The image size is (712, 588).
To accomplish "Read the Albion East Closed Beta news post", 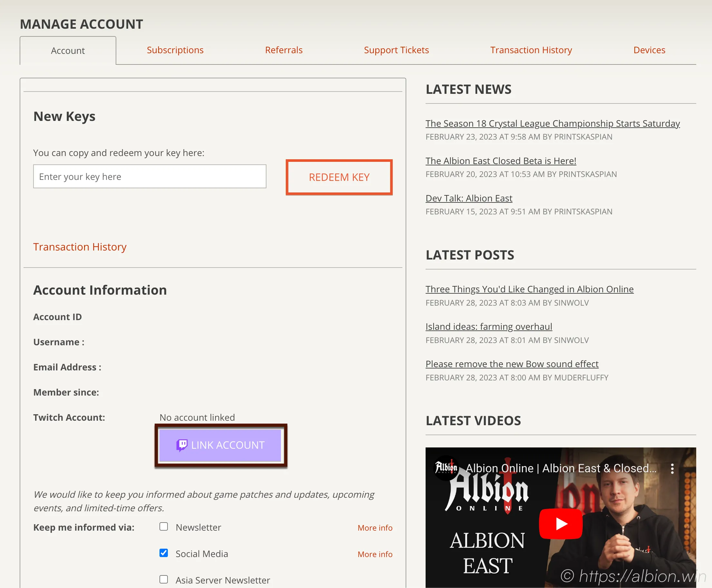I will pos(501,161).
